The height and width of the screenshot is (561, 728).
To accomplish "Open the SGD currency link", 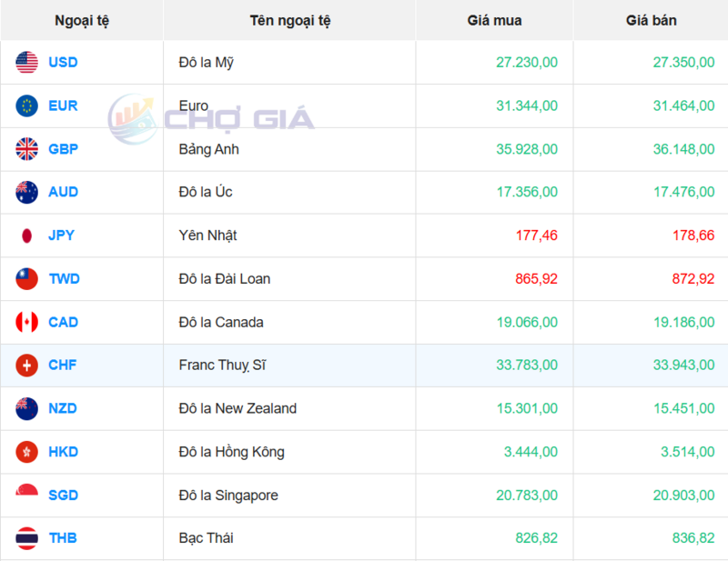I will click(x=63, y=496).
